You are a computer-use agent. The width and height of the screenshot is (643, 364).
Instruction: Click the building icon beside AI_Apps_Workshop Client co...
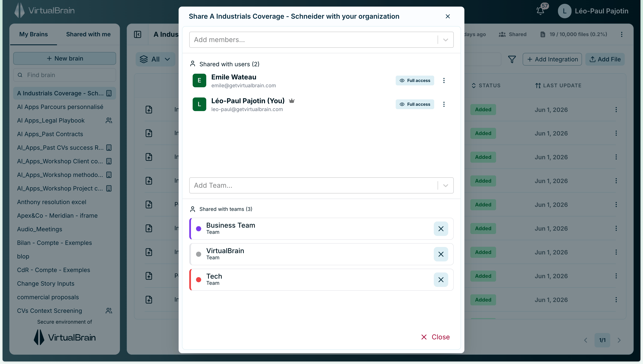(109, 161)
